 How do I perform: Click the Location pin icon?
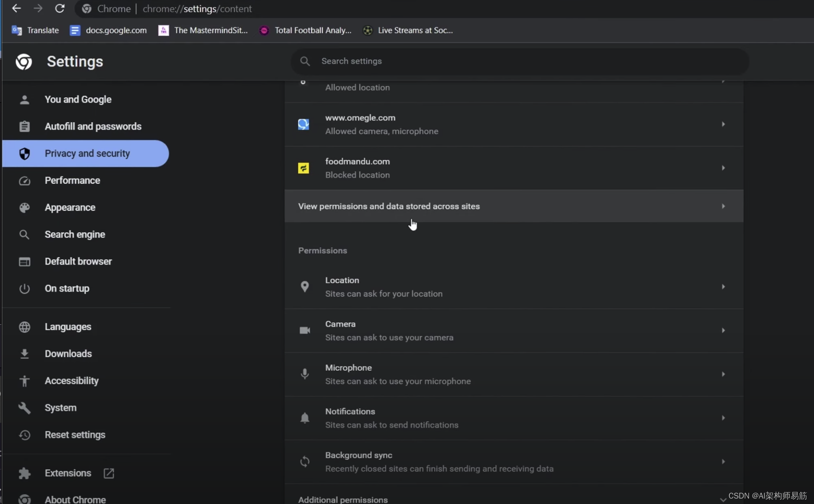pyautogui.click(x=305, y=287)
